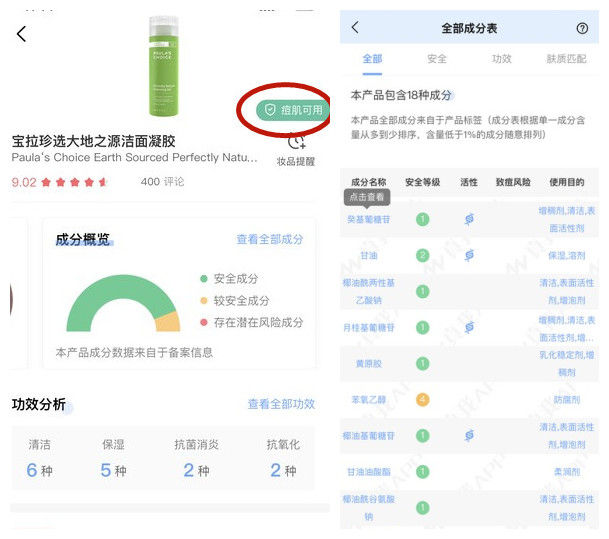Viewport: 609px width, 539px height.
Task: Tap the active icon for 癸基葡糖苷
Action: coord(469,219)
